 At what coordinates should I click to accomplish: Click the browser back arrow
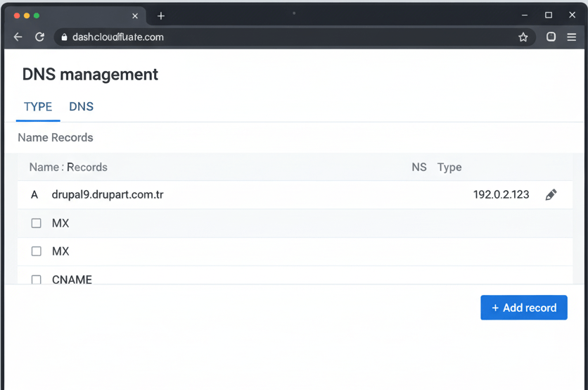[x=18, y=37]
